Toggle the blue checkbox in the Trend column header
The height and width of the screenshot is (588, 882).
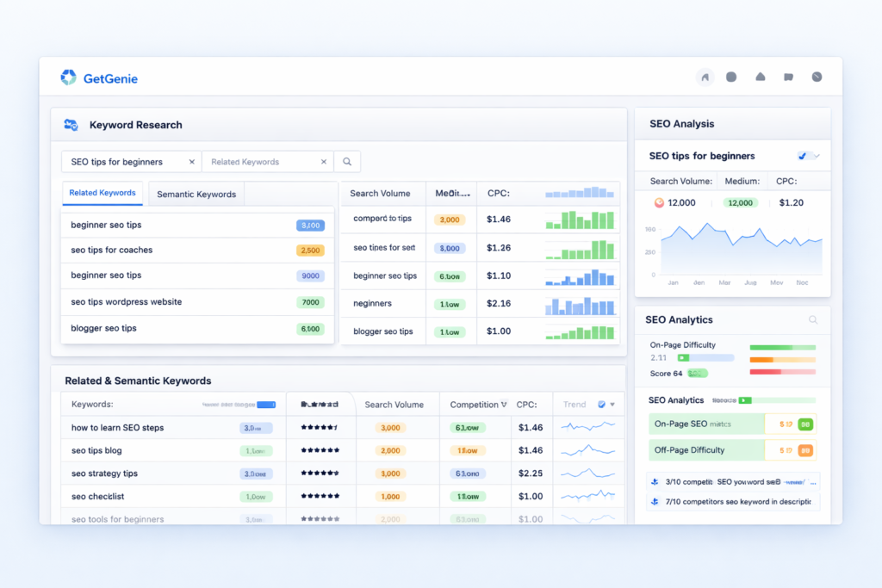click(x=603, y=404)
